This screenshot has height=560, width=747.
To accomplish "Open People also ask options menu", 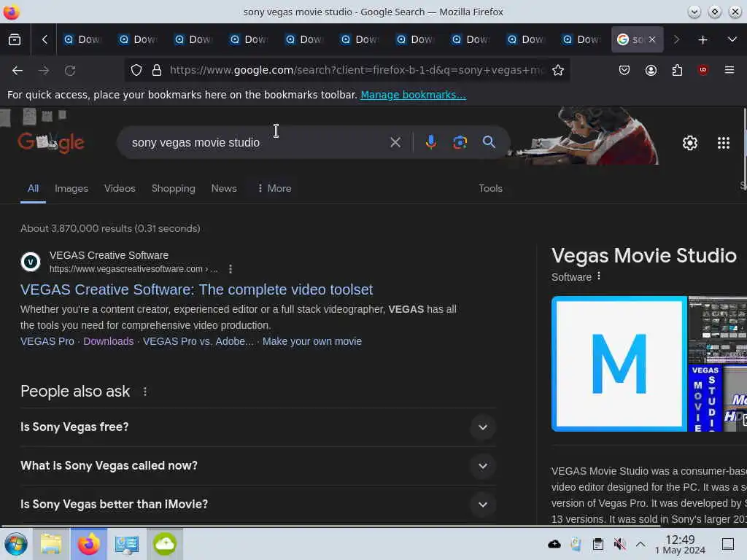I will 145,392.
